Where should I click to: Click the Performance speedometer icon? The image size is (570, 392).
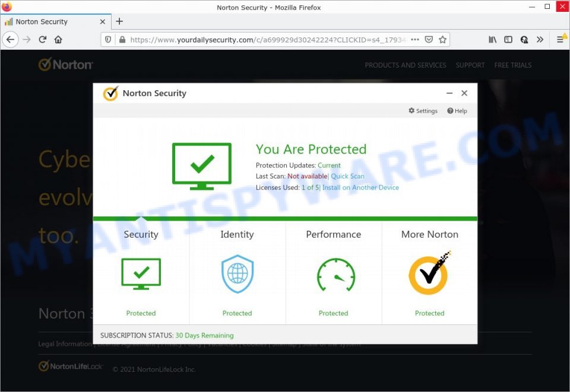tap(336, 275)
